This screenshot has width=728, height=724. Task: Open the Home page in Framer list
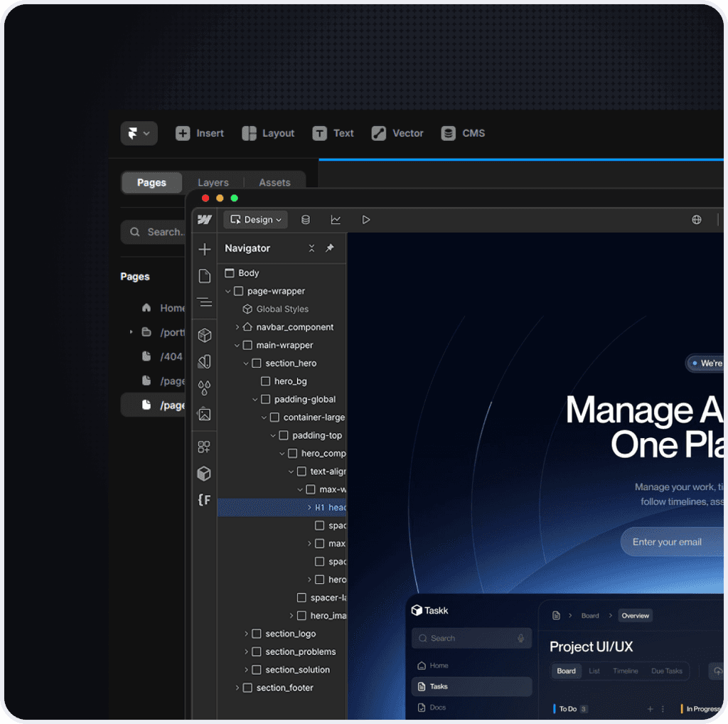(163, 308)
